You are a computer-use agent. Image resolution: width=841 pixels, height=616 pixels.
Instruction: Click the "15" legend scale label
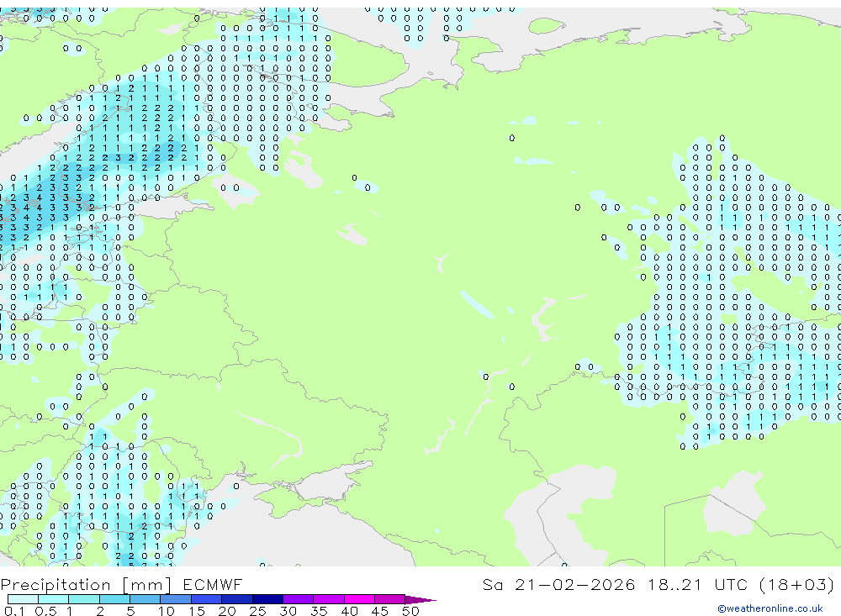(x=197, y=611)
